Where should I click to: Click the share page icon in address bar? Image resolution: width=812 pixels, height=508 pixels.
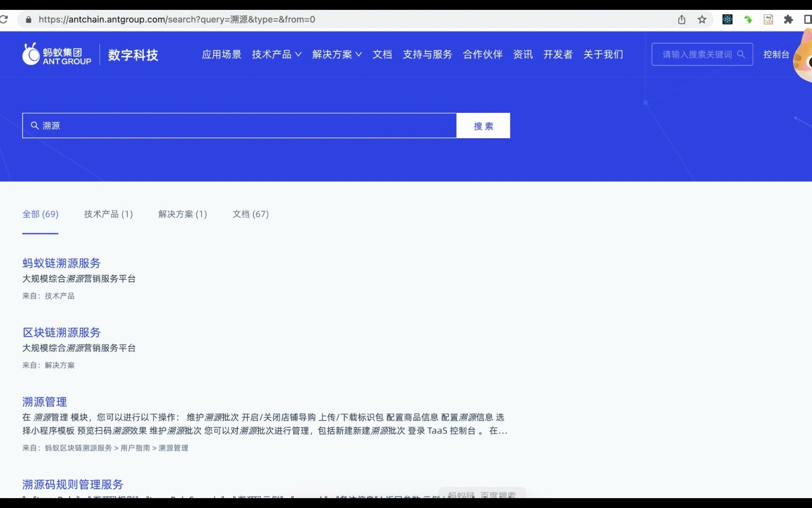682,19
